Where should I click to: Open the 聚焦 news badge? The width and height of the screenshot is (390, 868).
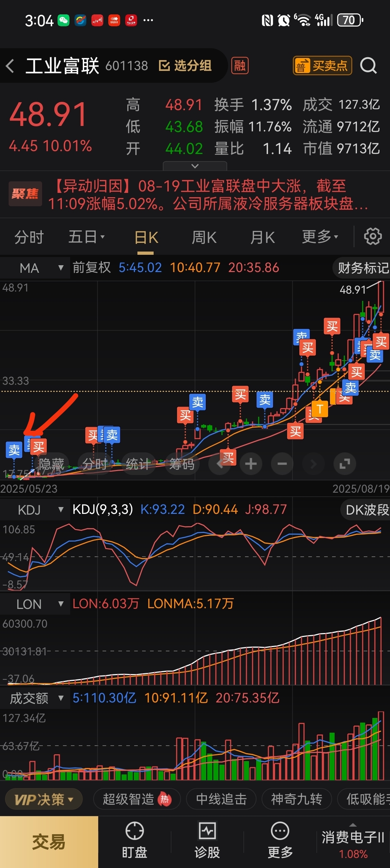tap(25, 194)
